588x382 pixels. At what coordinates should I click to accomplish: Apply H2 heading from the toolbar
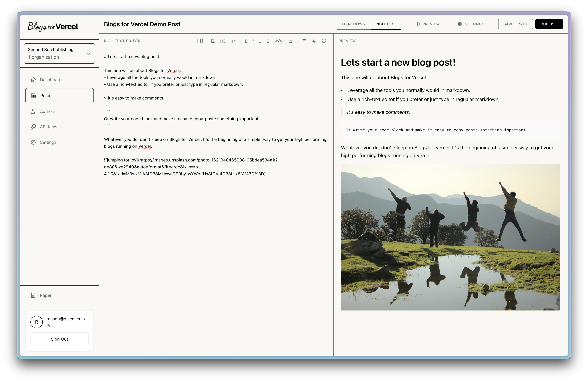(x=211, y=41)
